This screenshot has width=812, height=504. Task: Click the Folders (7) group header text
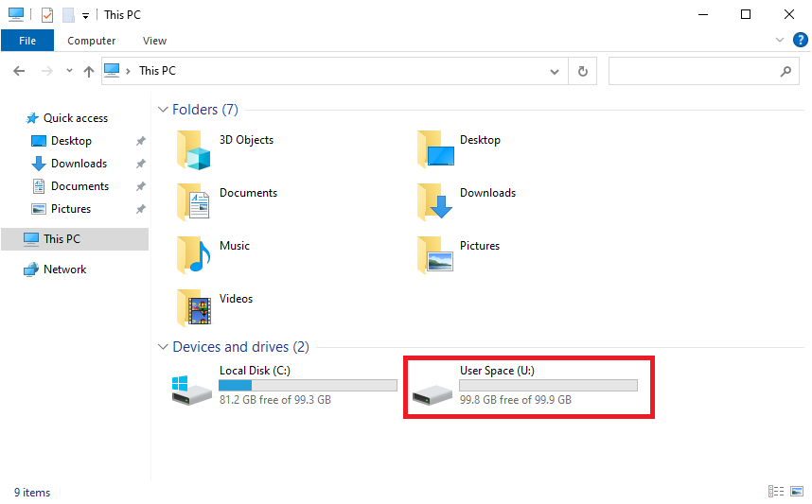tap(205, 110)
